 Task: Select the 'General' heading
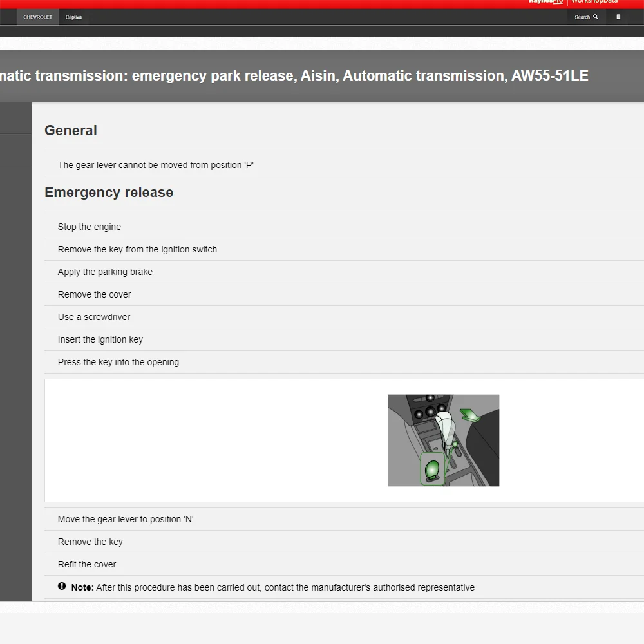click(x=71, y=131)
